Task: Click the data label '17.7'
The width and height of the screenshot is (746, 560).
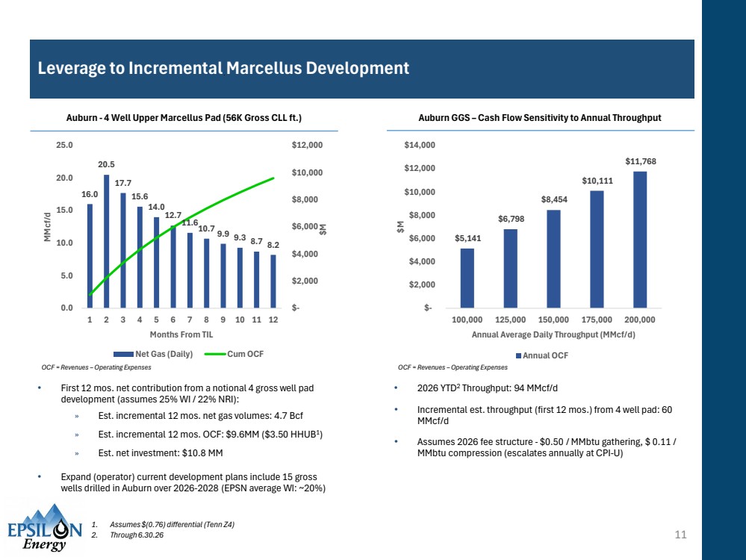Action: pos(122,183)
